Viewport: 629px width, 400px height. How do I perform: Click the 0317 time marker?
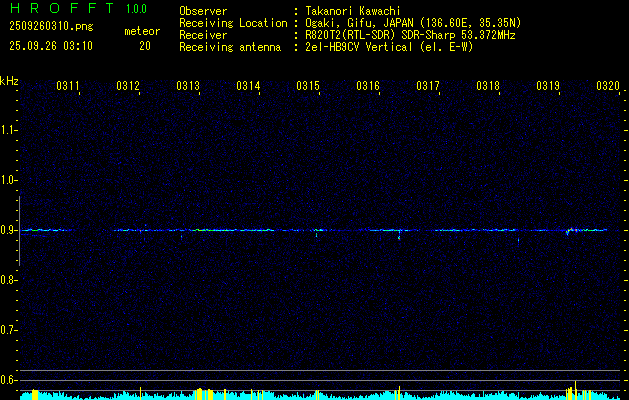pyautogui.click(x=428, y=85)
